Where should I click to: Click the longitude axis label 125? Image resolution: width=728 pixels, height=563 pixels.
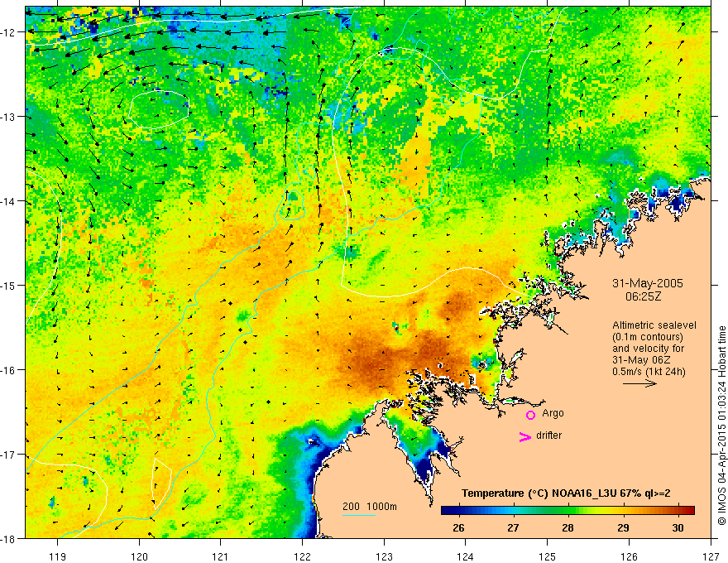[x=548, y=556]
